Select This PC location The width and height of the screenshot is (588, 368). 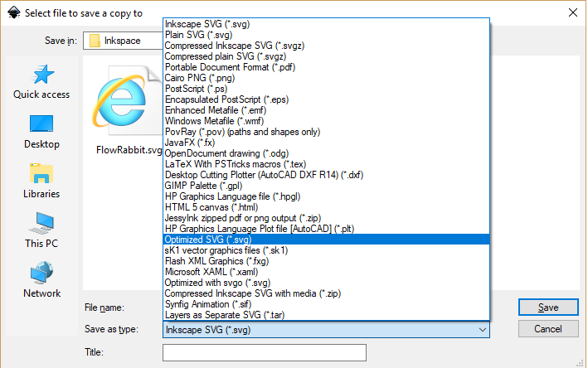click(41, 232)
